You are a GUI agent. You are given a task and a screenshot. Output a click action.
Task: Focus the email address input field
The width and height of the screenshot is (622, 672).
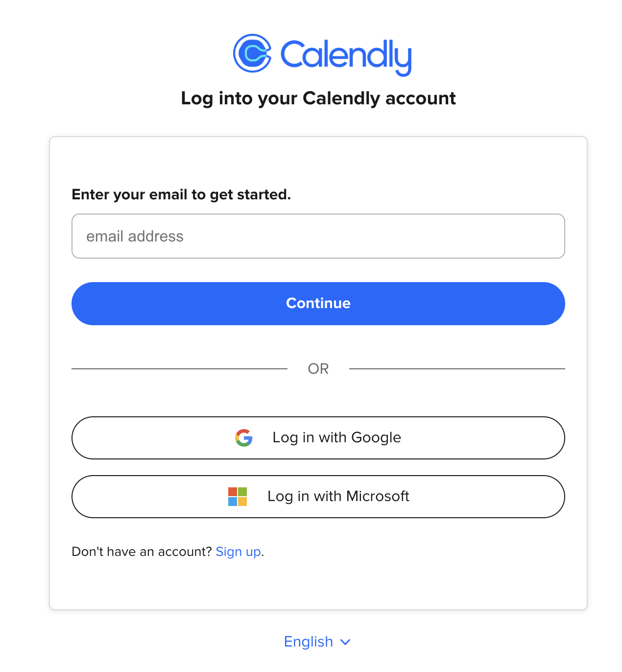tap(318, 236)
